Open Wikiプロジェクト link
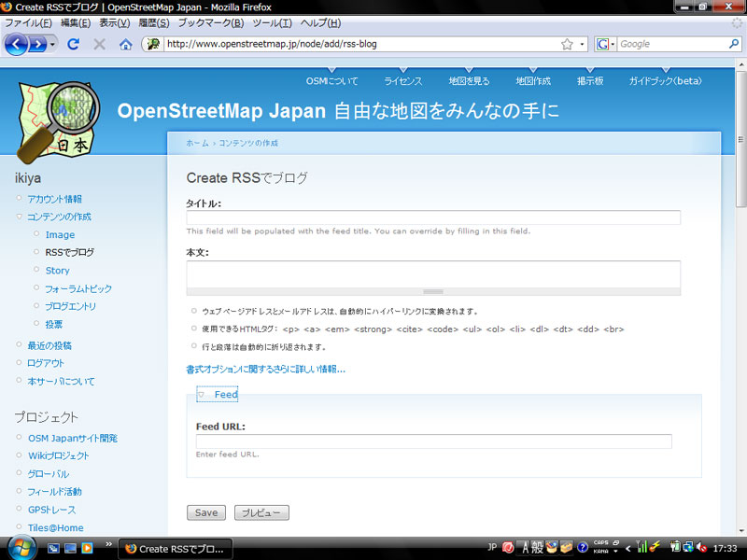Screen dimensions: 747x560 [59, 455]
